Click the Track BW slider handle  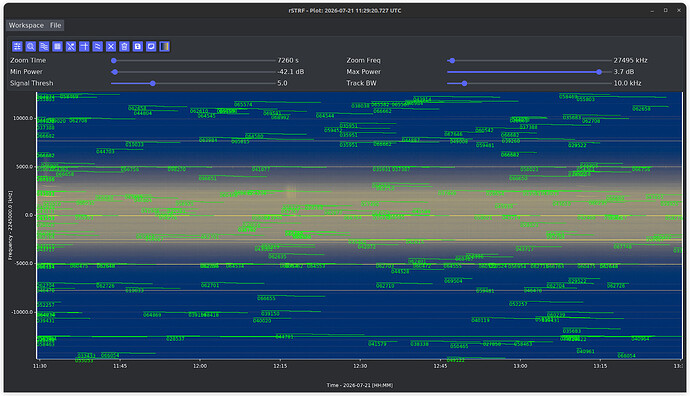pos(464,83)
